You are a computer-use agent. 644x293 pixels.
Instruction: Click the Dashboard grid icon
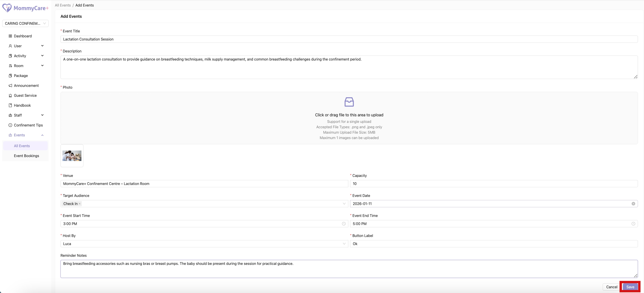coord(10,36)
